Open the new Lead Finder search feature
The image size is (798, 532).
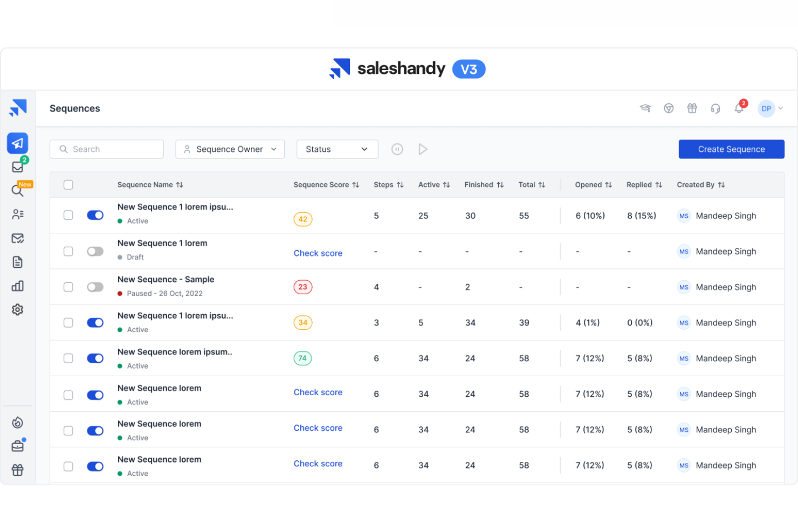coord(18,190)
